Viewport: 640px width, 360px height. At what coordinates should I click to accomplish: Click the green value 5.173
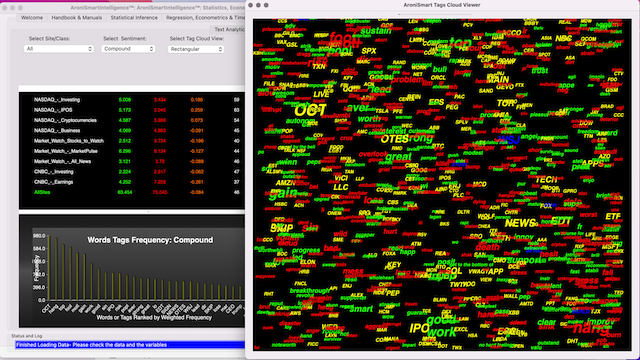pyautogui.click(x=125, y=110)
